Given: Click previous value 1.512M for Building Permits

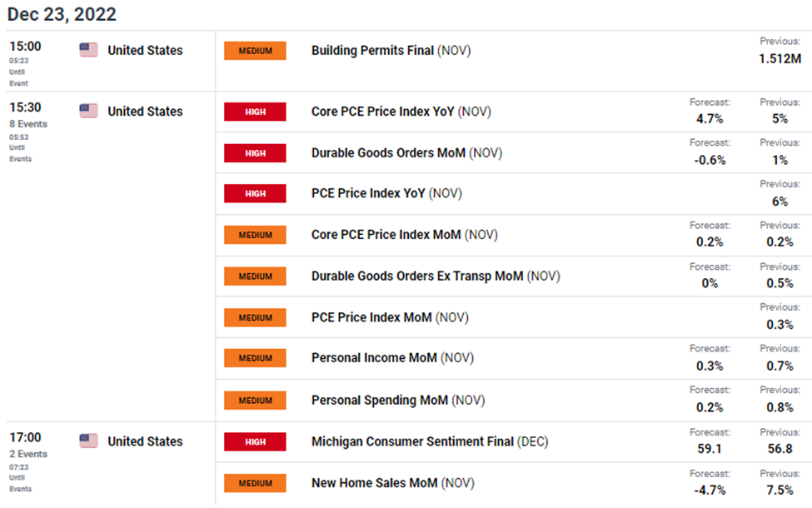Looking at the screenshot, I should click(780, 58).
